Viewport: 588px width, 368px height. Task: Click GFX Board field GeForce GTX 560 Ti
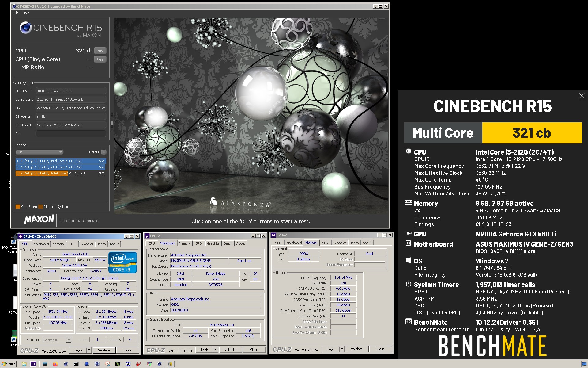[71, 125]
